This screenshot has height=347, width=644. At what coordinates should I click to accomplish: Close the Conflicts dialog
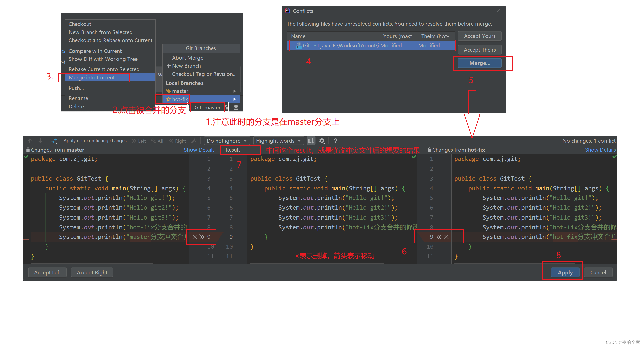[x=498, y=10]
